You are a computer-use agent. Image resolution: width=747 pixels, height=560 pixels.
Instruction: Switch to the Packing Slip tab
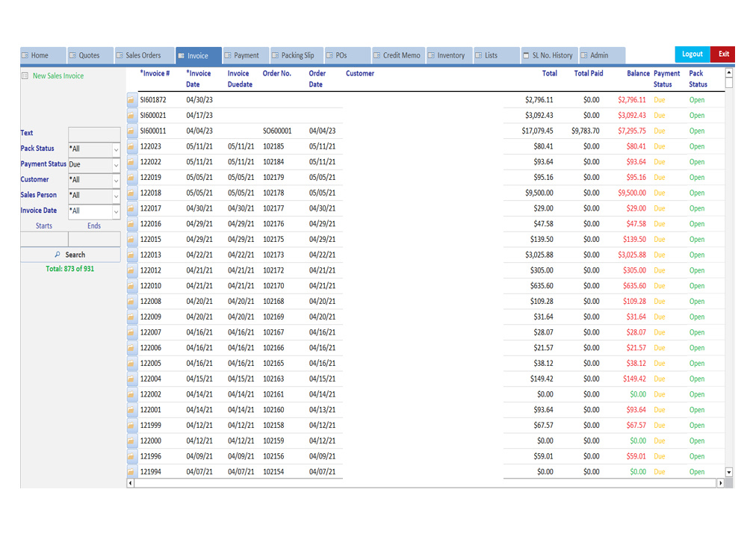coord(297,55)
